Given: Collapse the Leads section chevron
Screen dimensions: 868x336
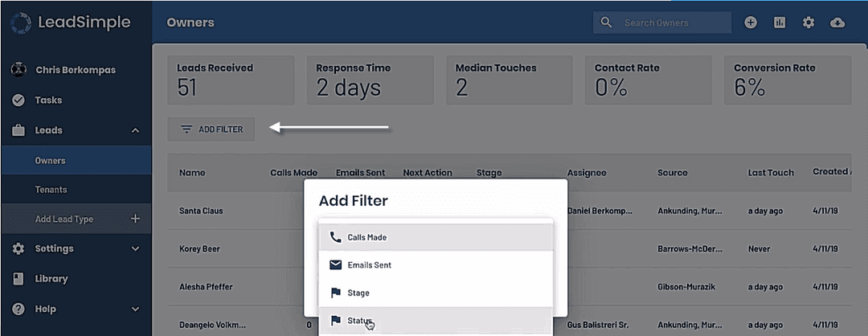Looking at the screenshot, I should click(135, 130).
